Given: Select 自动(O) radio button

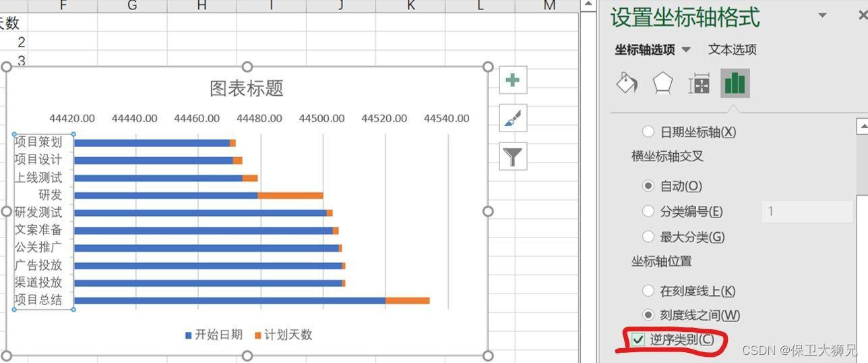Looking at the screenshot, I should tap(648, 186).
